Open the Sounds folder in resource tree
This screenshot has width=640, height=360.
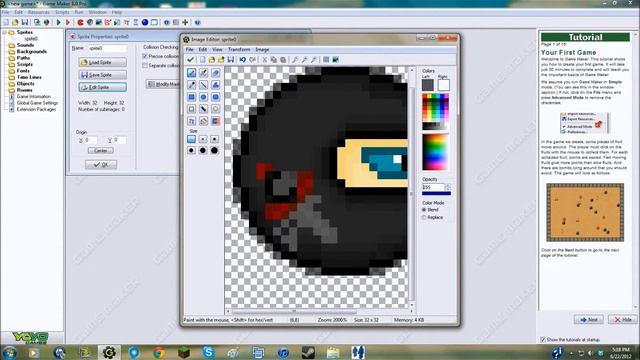[x=25, y=45]
